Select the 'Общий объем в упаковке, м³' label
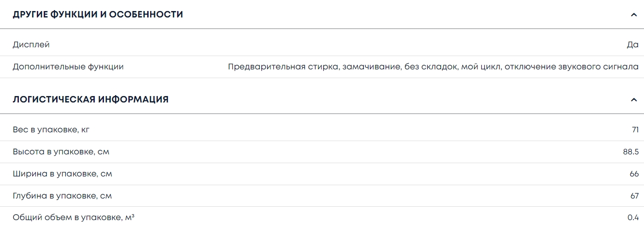This screenshot has width=644, height=227. pyautogui.click(x=74, y=218)
